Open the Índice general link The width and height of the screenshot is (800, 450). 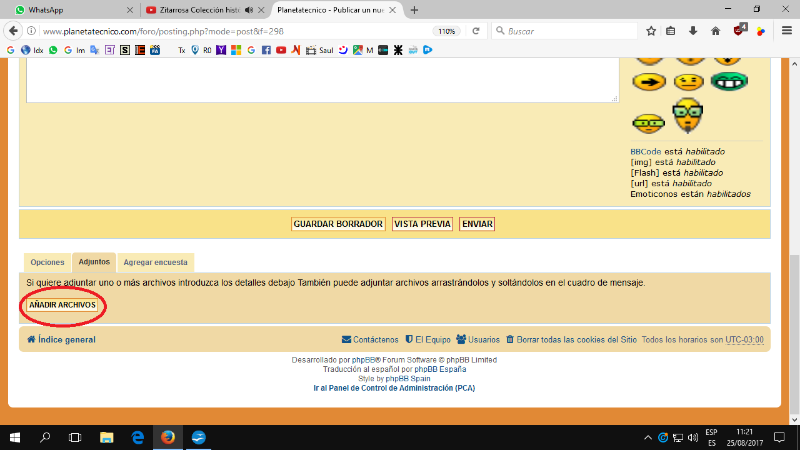click(61, 339)
